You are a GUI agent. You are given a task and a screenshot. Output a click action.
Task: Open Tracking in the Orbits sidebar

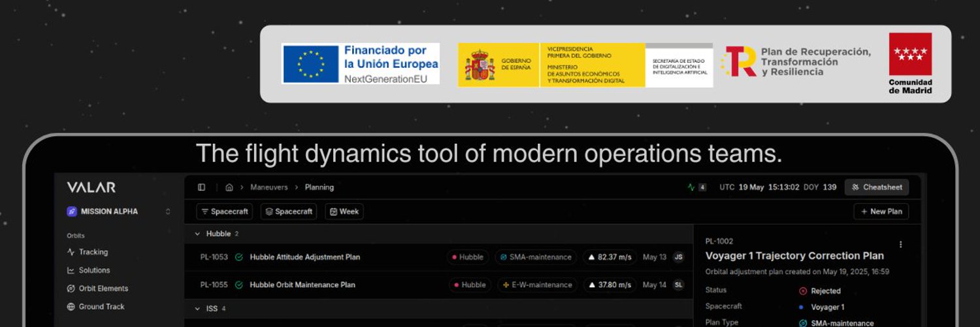pos(93,252)
